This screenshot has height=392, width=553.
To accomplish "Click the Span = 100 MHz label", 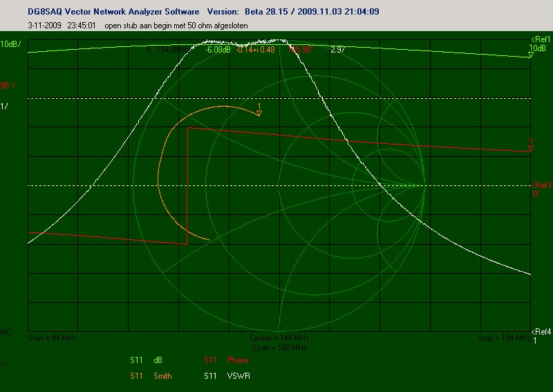I will click(x=279, y=348).
